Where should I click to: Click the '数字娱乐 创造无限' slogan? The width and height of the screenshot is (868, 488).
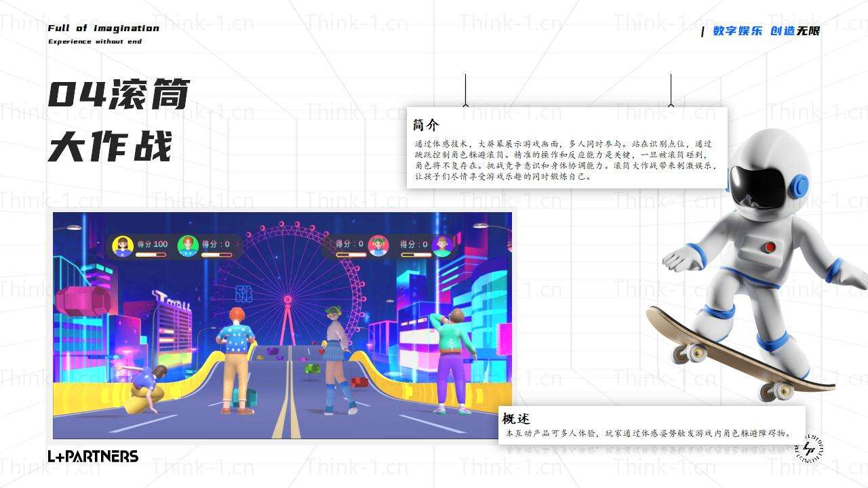tap(766, 31)
